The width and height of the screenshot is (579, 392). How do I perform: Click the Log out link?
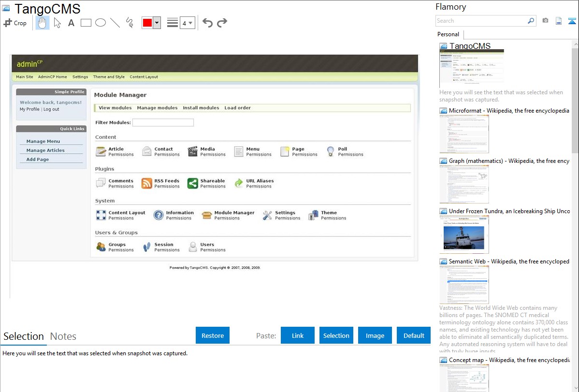(51, 109)
